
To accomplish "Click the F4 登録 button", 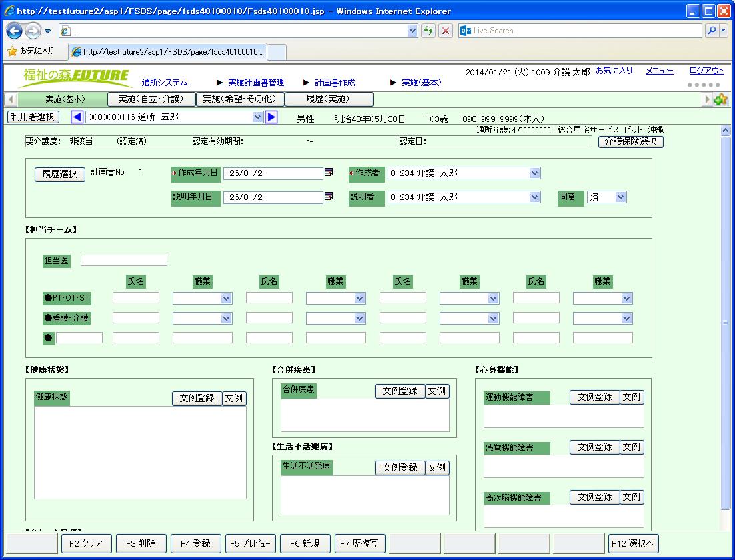I will 195,543.
